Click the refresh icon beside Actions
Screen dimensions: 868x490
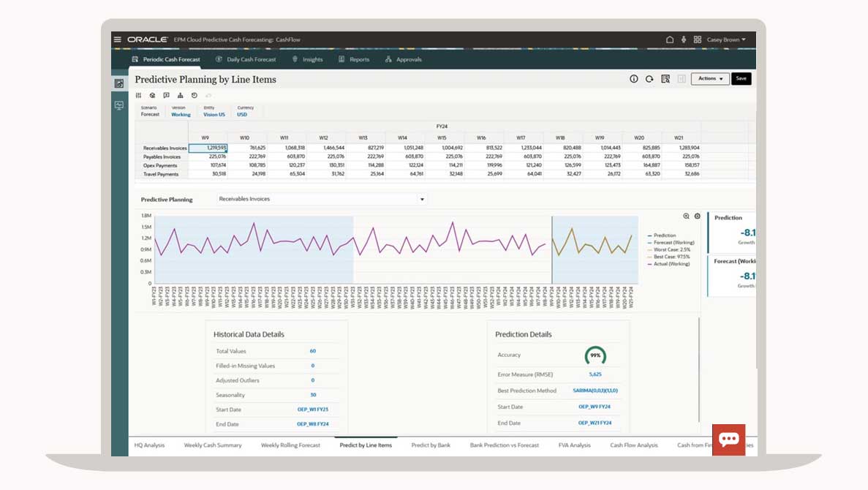coord(649,79)
